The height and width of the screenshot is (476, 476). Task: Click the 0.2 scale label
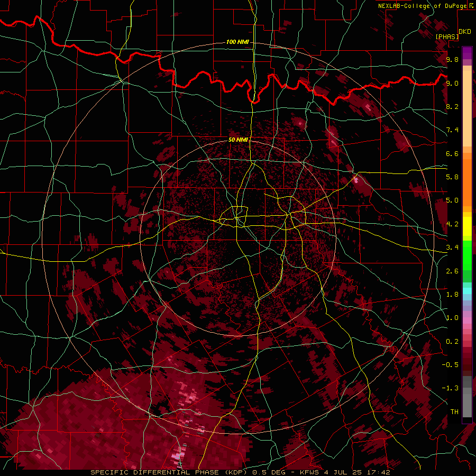point(452,342)
